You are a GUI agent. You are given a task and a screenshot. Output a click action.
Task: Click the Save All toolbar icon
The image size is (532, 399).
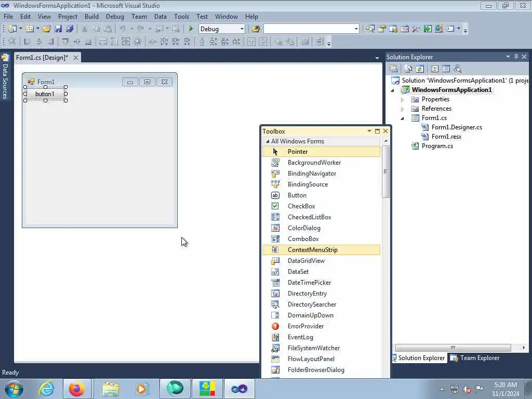point(70,29)
